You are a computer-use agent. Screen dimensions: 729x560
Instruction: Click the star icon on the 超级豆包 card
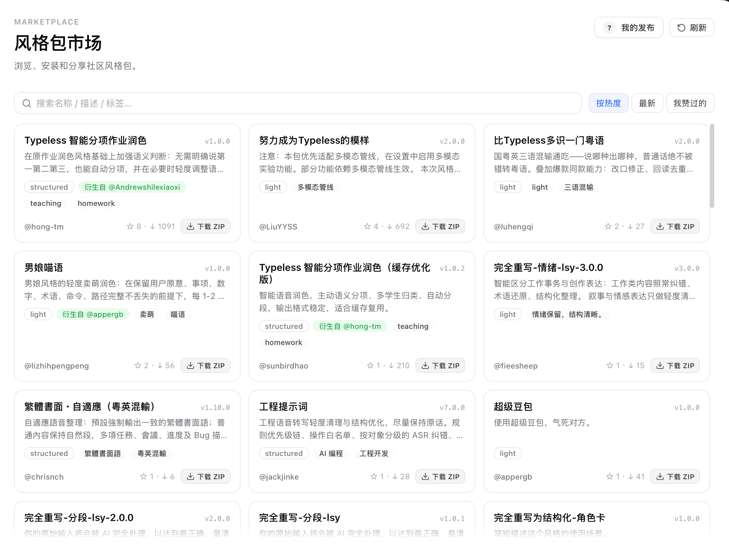610,477
